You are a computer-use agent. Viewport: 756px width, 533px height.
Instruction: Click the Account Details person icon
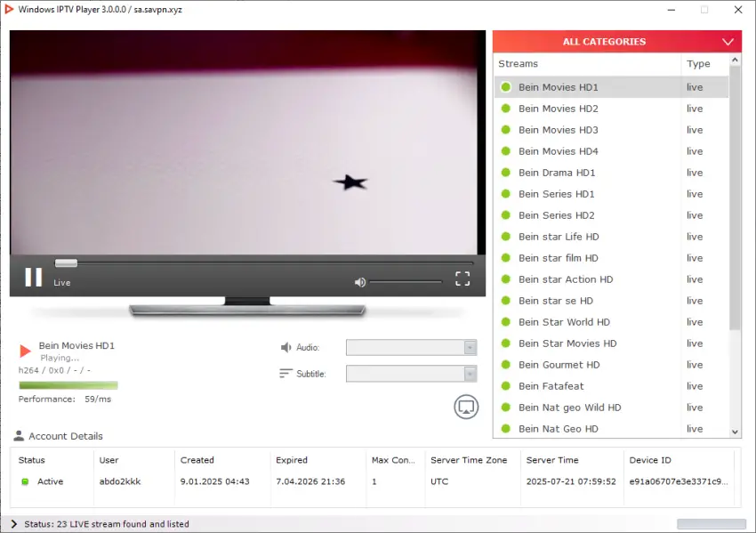click(19, 435)
